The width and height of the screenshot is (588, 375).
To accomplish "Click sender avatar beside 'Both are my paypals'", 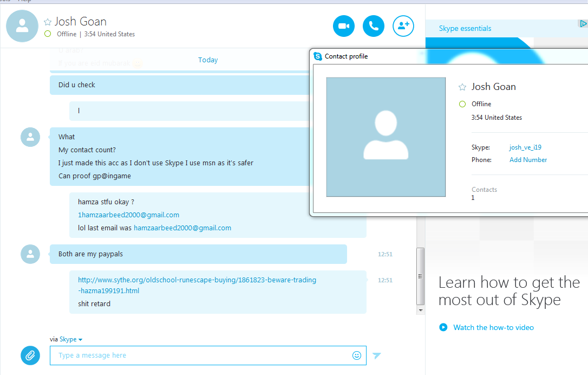I will point(30,254).
